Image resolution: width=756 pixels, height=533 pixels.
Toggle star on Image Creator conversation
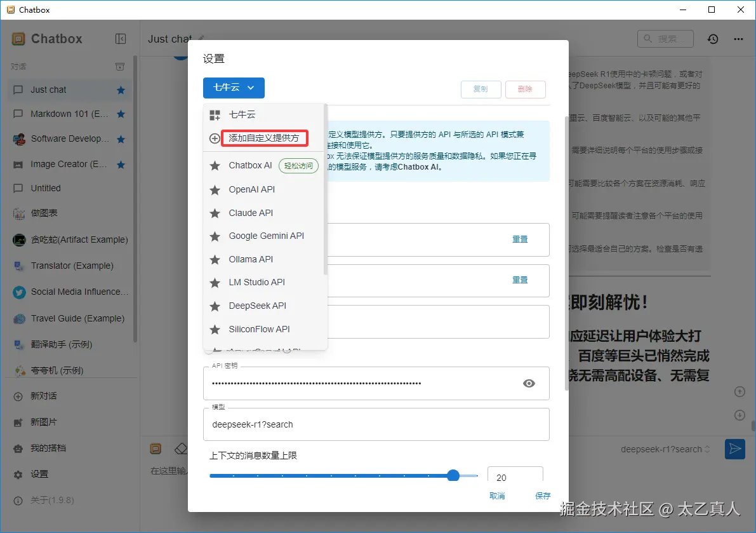tap(121, 165)
